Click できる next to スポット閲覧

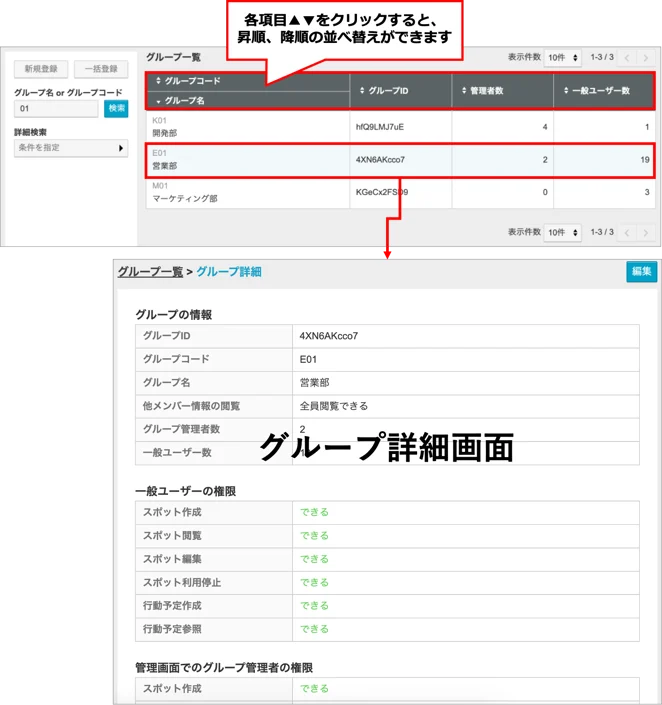[314, 536]
